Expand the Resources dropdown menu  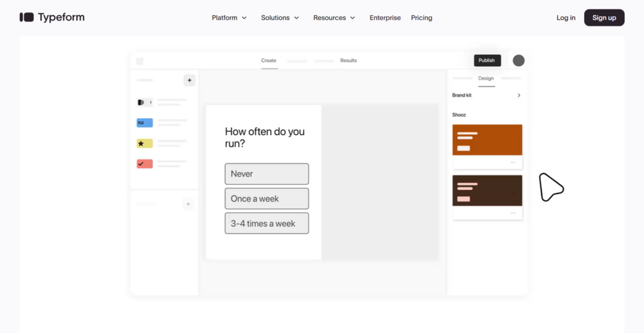[334, 18]
